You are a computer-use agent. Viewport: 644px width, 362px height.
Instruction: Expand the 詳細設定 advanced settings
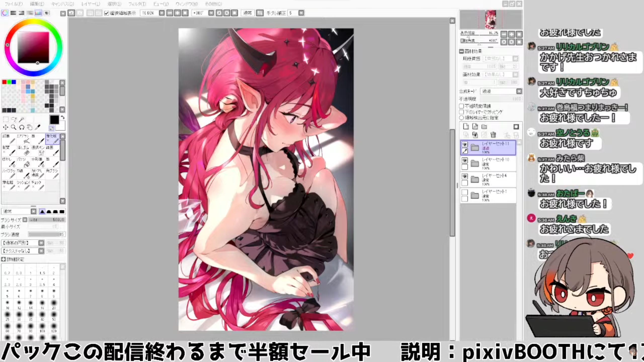click(x=4, y=259)
